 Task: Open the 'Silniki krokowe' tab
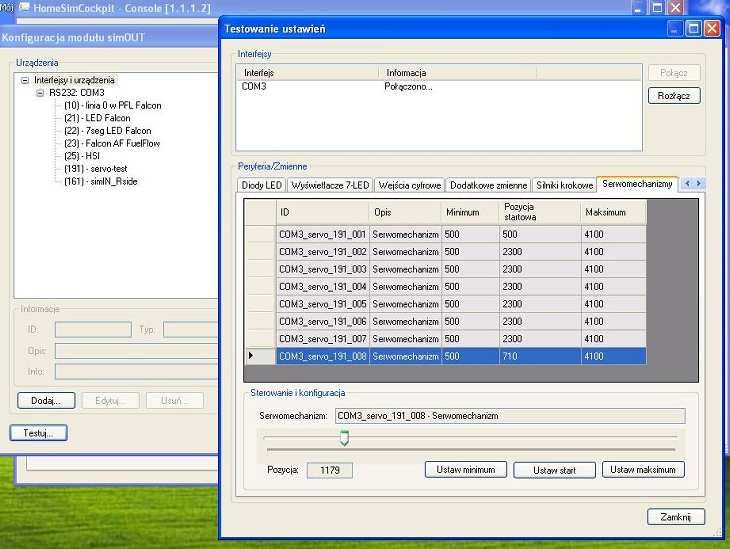[563, 185]
